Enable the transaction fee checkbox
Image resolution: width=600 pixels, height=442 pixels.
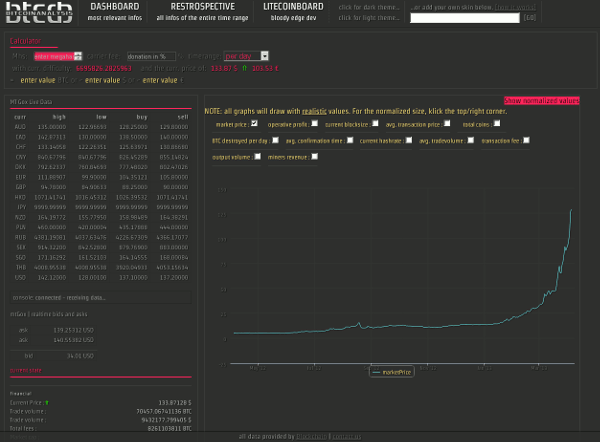[526, 140]
